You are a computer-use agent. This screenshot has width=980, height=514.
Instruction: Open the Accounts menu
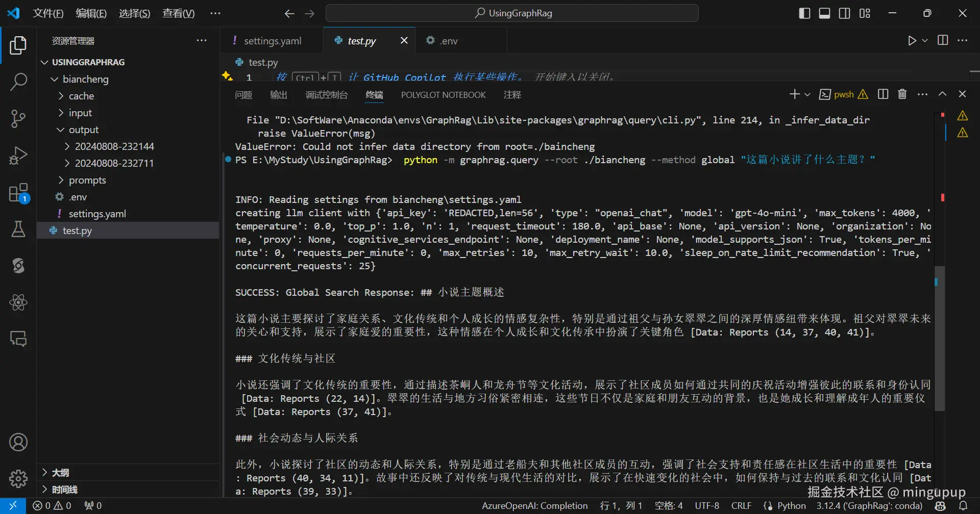pyautogui.click(x=18, y=442)
